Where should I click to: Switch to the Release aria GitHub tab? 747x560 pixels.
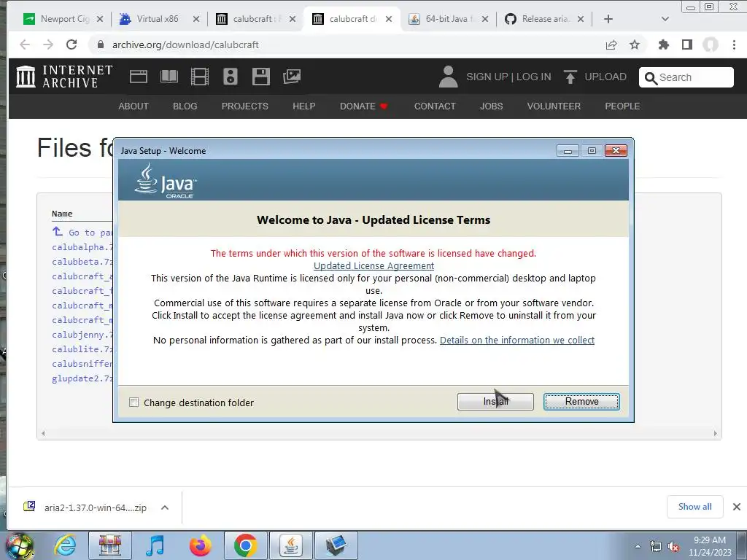coord(545,19)
